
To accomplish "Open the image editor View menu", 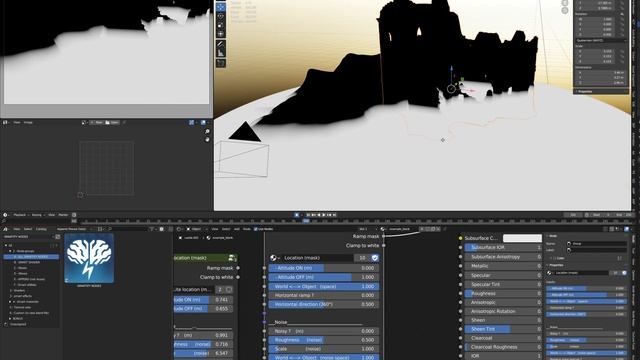I will pyautogui.click(x=17, y=122).
